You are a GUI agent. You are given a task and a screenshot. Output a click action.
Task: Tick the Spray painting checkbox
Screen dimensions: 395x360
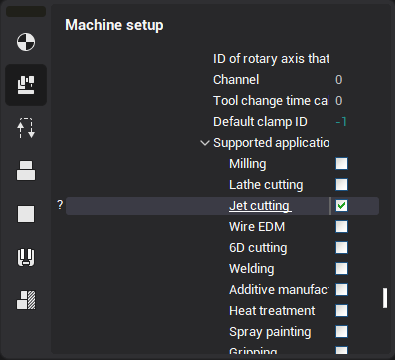pyautogui.click(x=341, y=332)
